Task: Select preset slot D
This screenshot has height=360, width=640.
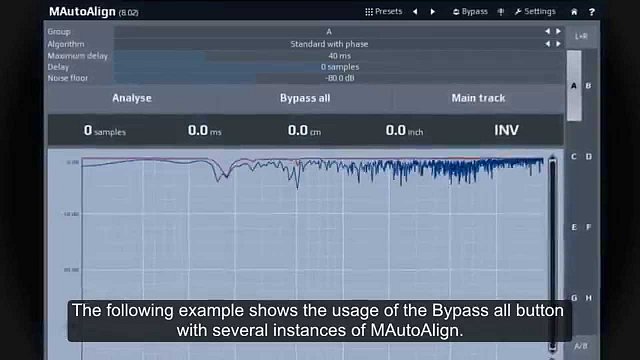Action: tap(589, 156)
